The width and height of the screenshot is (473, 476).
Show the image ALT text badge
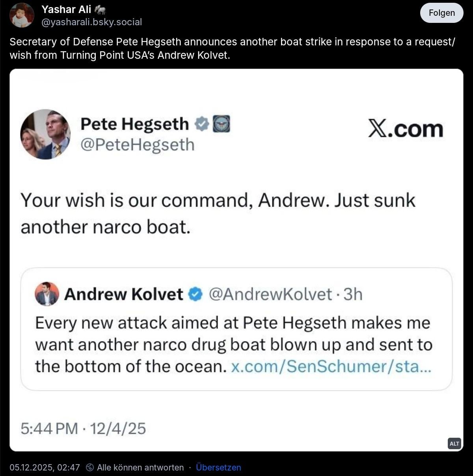(454, 444)
